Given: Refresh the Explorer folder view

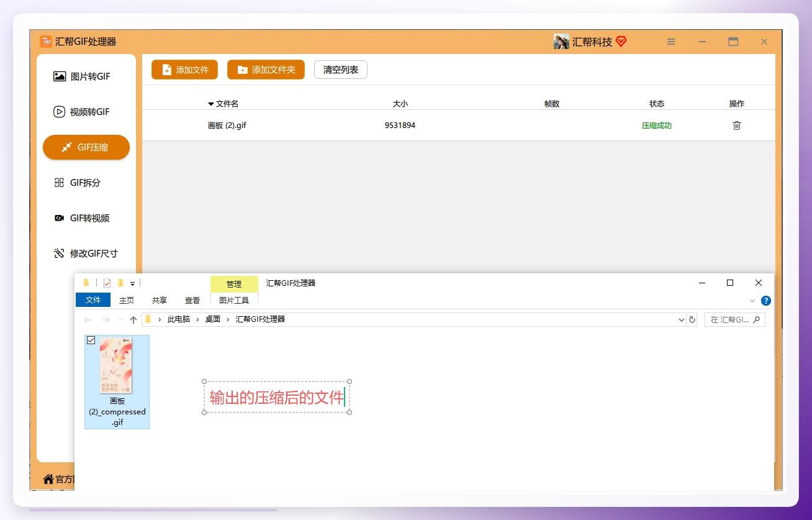Looking at the screenshot, I should point(692,320).
